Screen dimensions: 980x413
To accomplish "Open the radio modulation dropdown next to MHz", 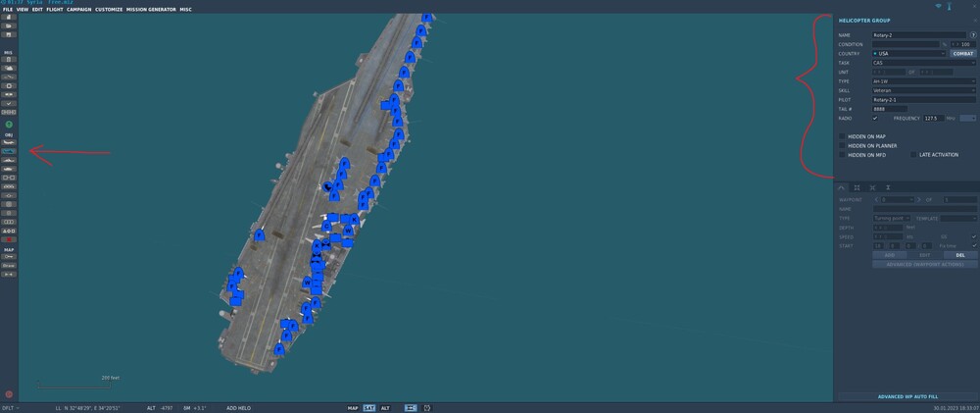I will [968, 118].
